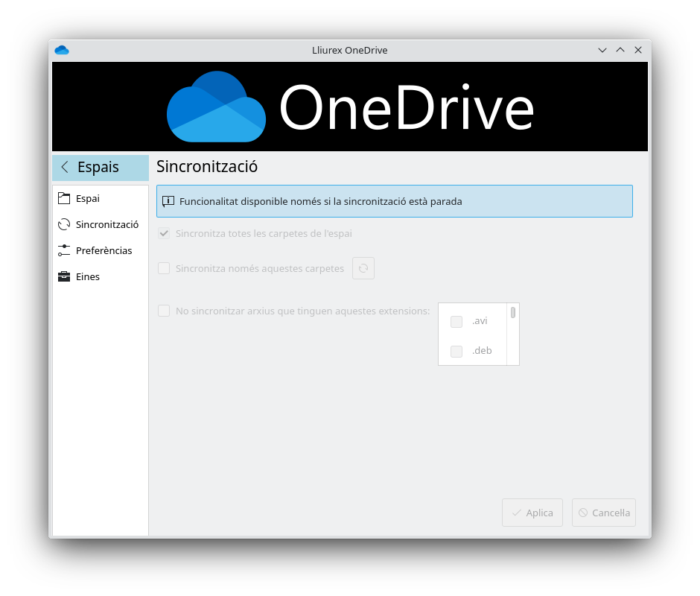Click the refresh icon beside folder sync option

[x=363, y=268]
